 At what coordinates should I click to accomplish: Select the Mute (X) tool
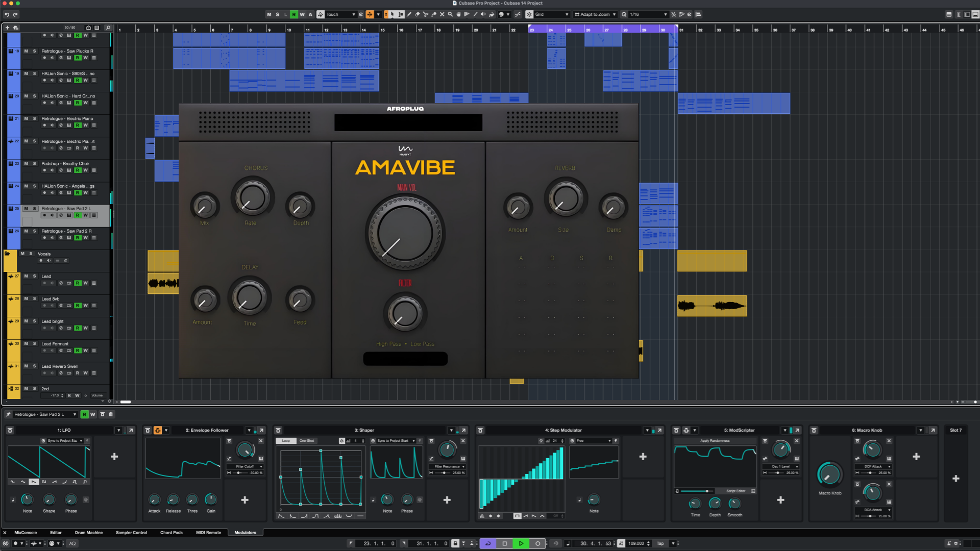coord(442,14)
